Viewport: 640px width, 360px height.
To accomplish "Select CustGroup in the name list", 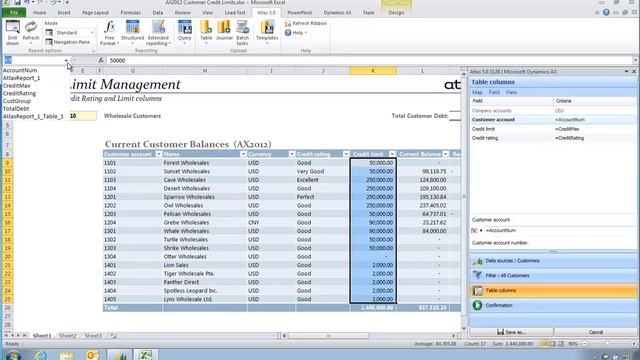I will point(17,101).
